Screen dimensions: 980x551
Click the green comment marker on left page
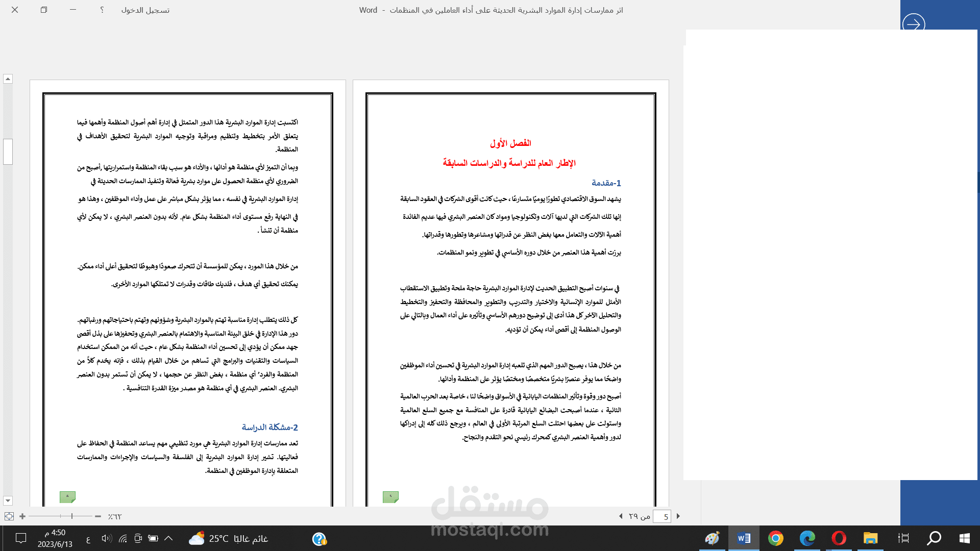(x=67, y=496)
